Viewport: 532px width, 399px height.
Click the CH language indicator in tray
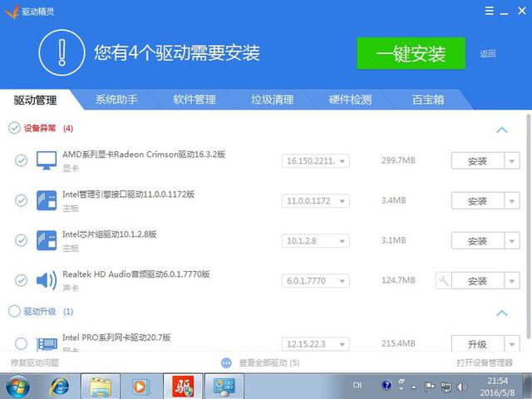(x=357, y=385)
